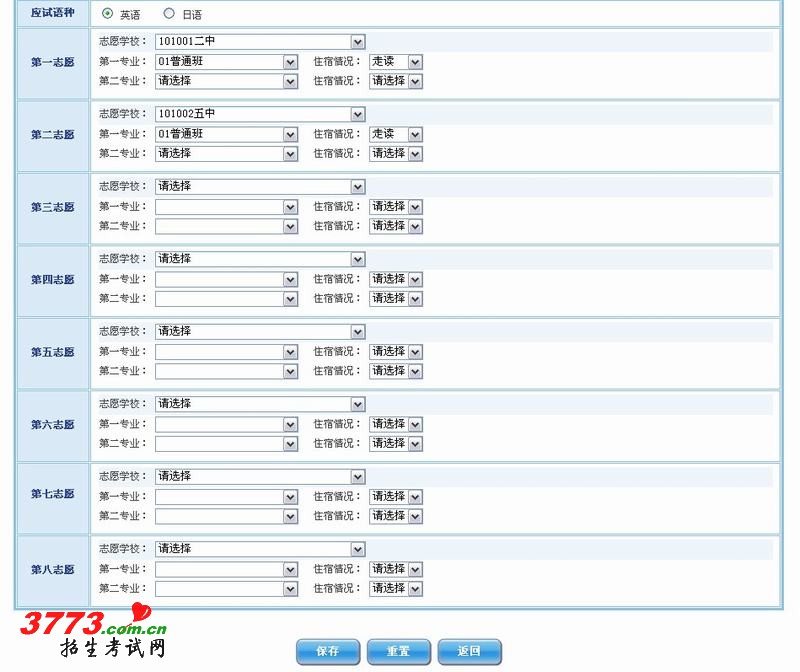Open 第三志愿 第一专业 empty dropdown
The height and width of the screenshot is (672, 800).
click(226, 207)
